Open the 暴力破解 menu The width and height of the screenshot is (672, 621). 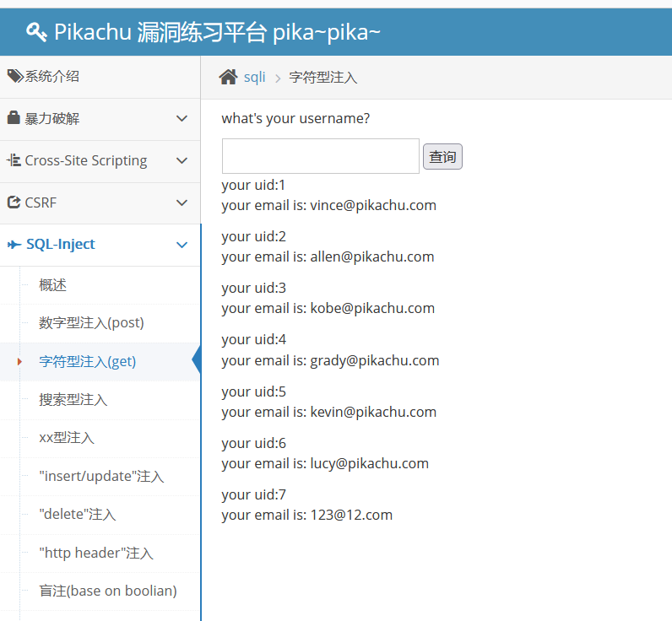point(100,119)
